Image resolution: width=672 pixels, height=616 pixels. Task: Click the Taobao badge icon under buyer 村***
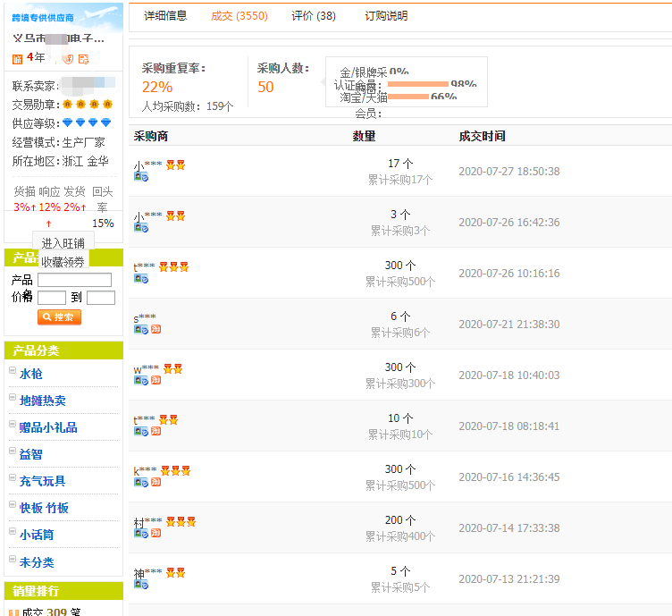(155, 534)
